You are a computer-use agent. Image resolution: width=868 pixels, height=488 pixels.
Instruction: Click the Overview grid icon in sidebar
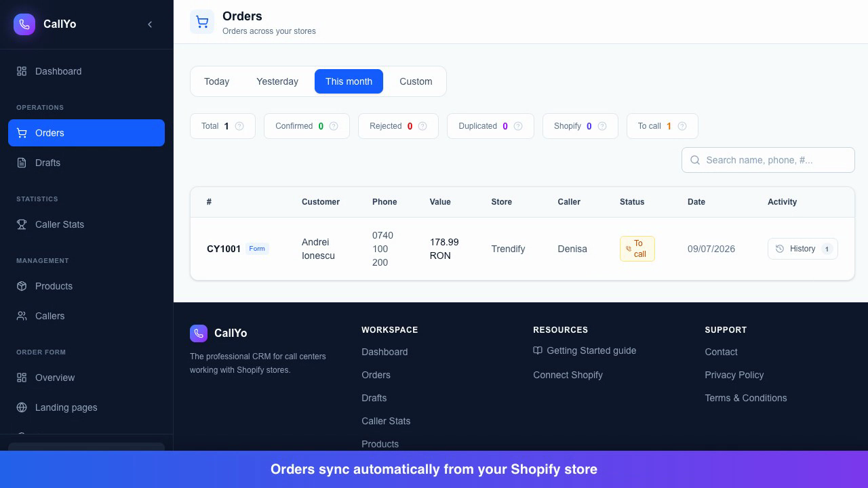pos(22,378)
